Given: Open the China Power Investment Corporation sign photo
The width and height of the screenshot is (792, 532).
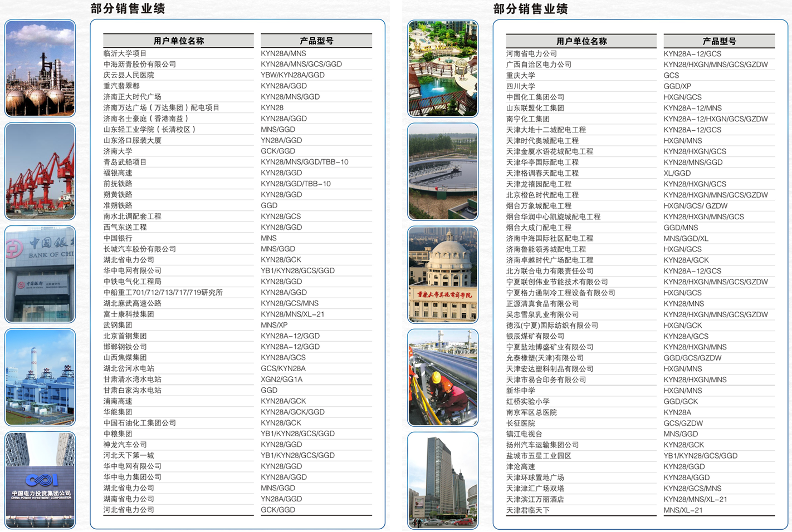Looking at the screenshot, I should tap(40, 480).
